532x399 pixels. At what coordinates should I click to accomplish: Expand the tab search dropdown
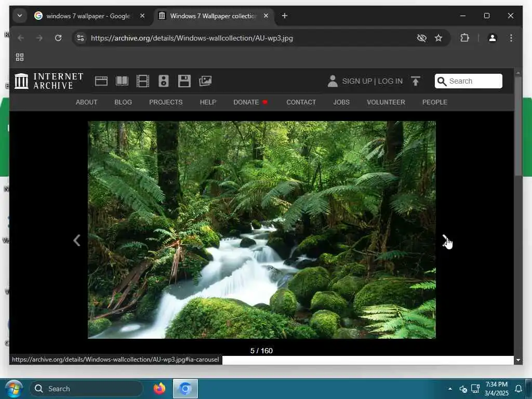(20, 16)
